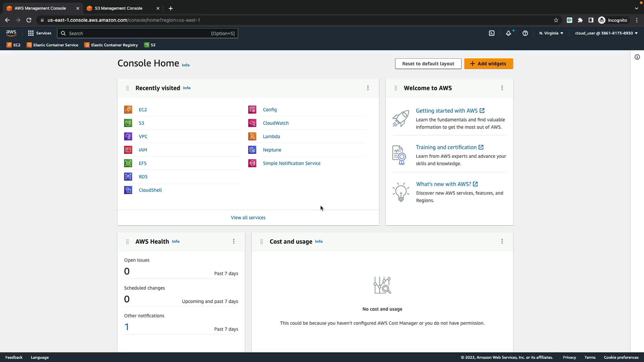Open Recently visited widget options menu
The image size is (644, 362).
(368, 88)
